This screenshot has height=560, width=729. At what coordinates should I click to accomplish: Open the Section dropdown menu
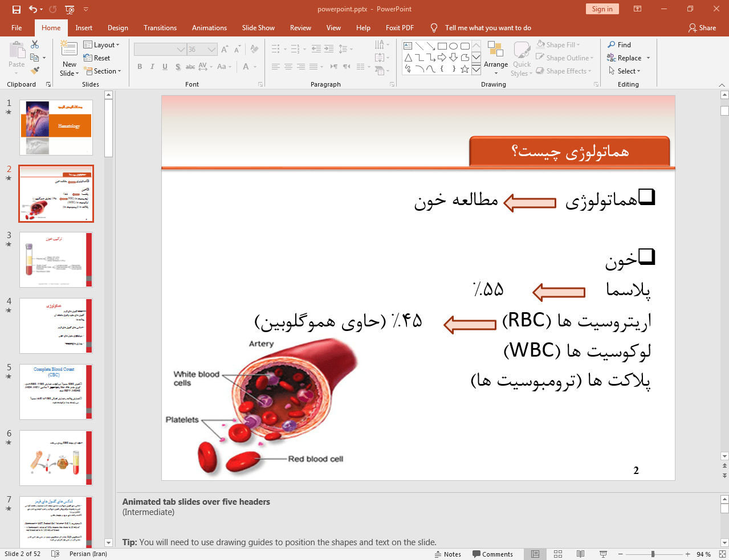(103, 71)
